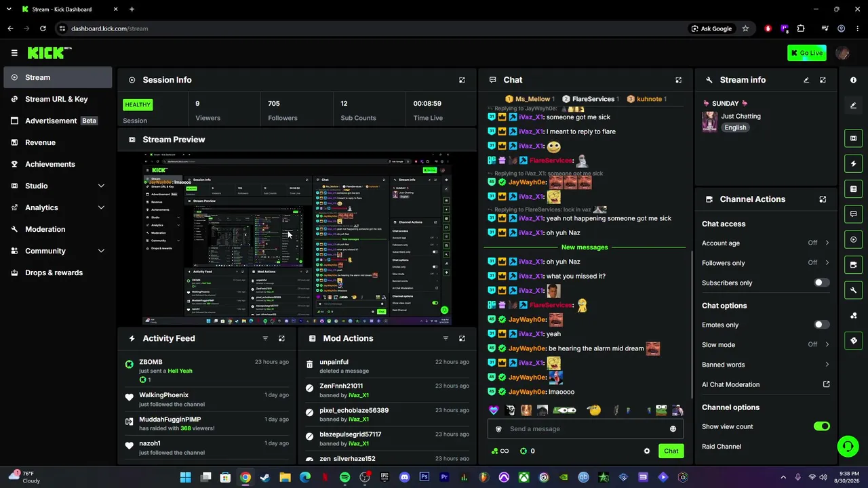Open the Moderation page
This screenshot has width=868, height=488.
58,229
